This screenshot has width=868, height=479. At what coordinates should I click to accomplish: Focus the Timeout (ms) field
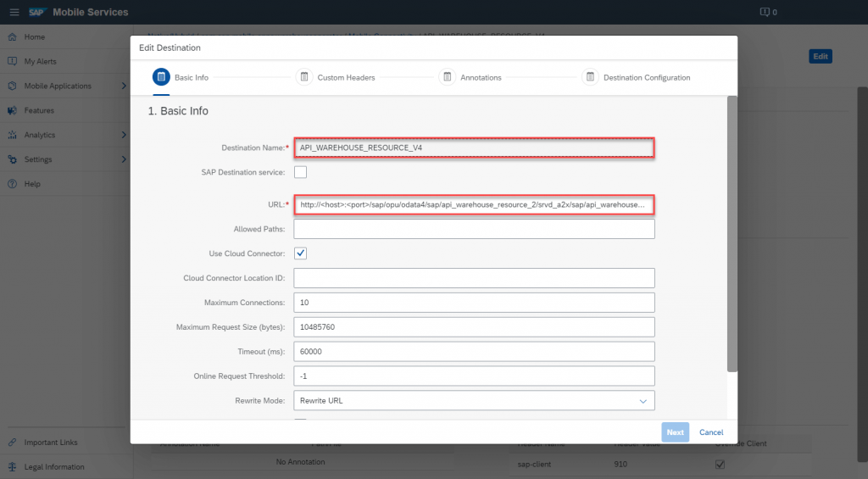point(474,352)
